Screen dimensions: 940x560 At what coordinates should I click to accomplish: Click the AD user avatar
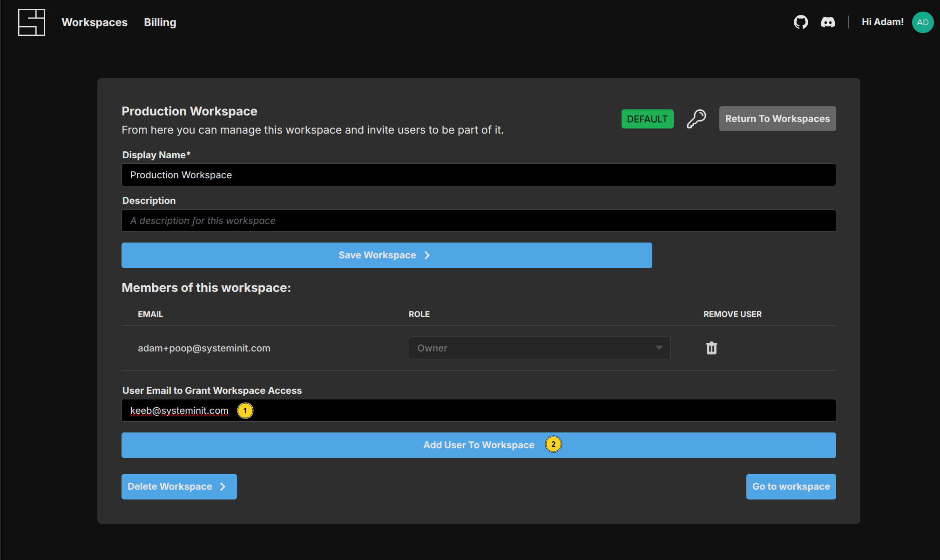pos(922,22)
